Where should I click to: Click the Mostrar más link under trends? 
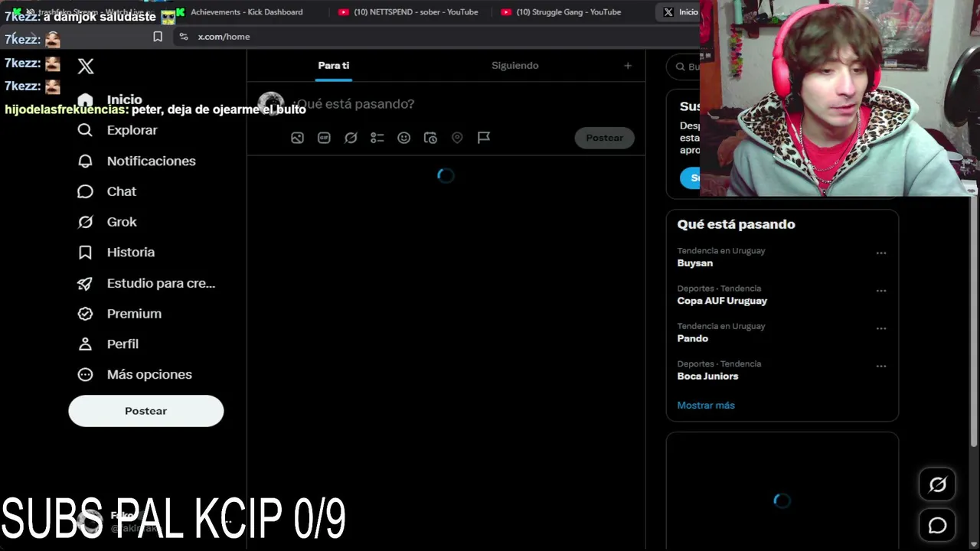(706, 406)
